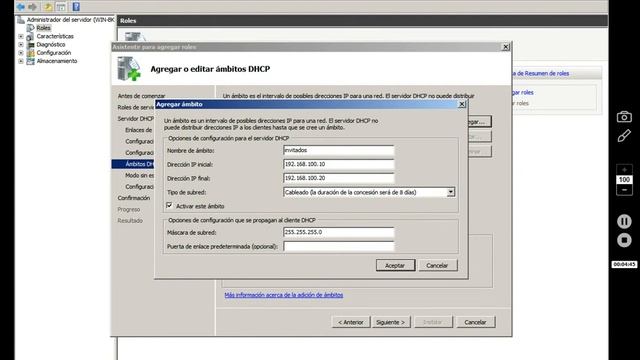Click Aceptar in Agregar ámbito dialog
This screenshot has width=640, height=360.
click(395, 265)
